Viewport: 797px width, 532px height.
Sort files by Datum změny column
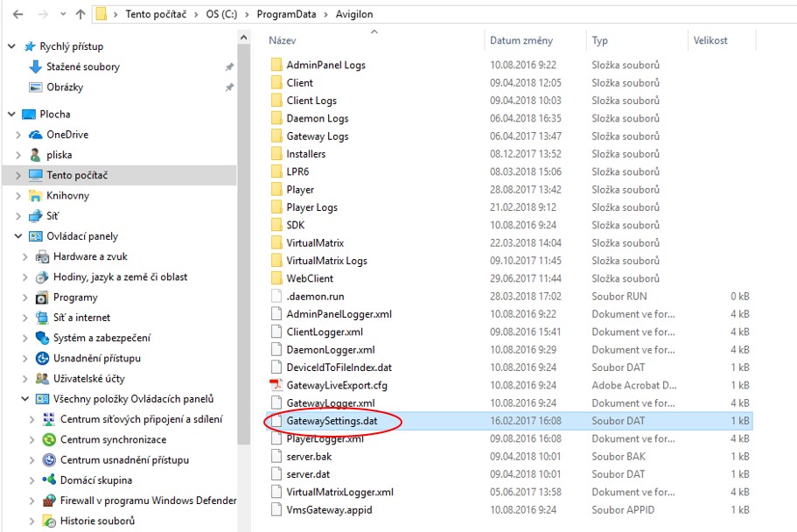[x=521, y=40]
